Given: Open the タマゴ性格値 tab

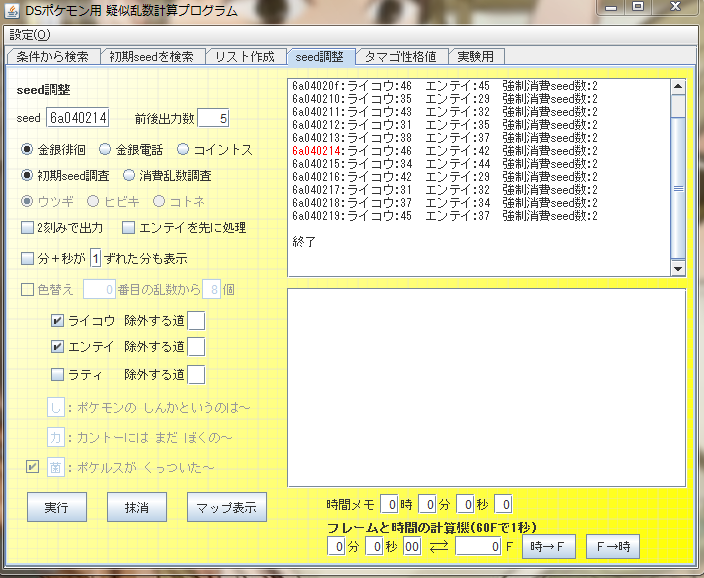Looking at the screenshot, I should (x=400, y=57).
